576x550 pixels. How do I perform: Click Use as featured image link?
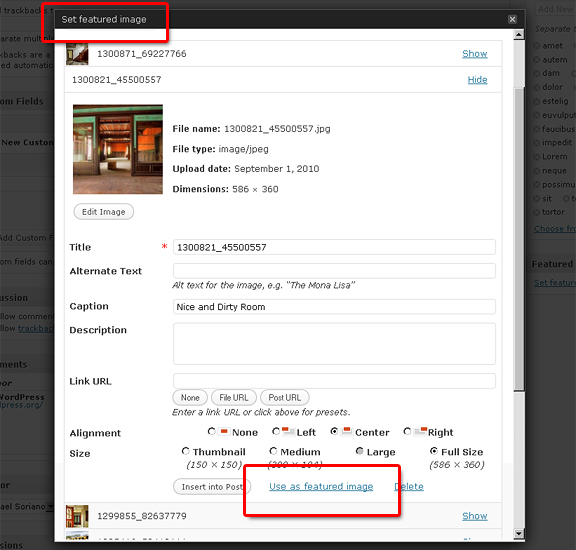(321, 486)
